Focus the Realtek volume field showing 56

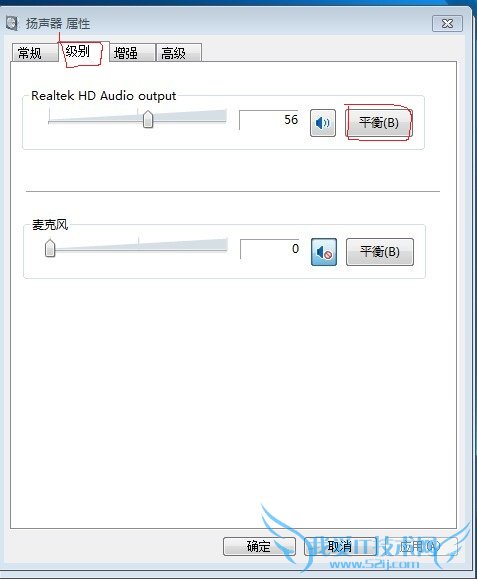(x=269, y=120)
